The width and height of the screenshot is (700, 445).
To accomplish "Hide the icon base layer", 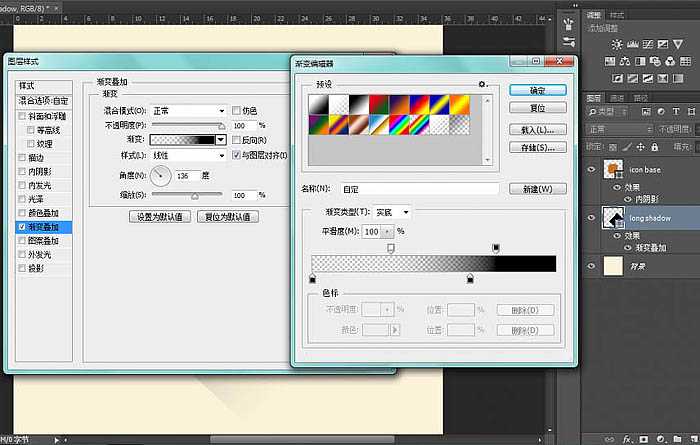I will click(593, 169).
